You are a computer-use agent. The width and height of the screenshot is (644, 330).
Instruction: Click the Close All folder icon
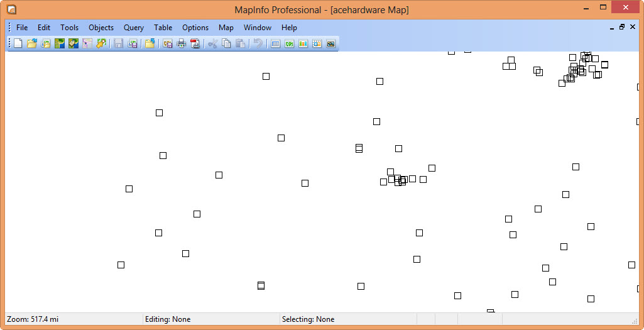[150, 43]
